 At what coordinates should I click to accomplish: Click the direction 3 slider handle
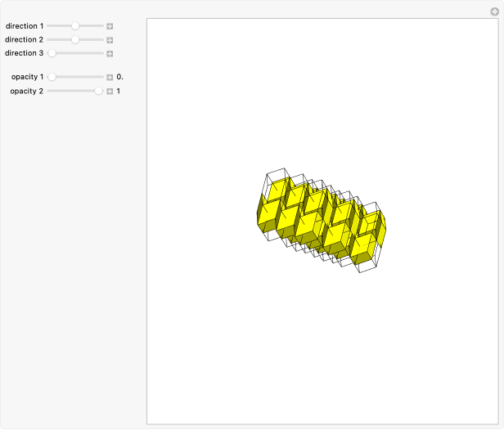tap(52, 53)
